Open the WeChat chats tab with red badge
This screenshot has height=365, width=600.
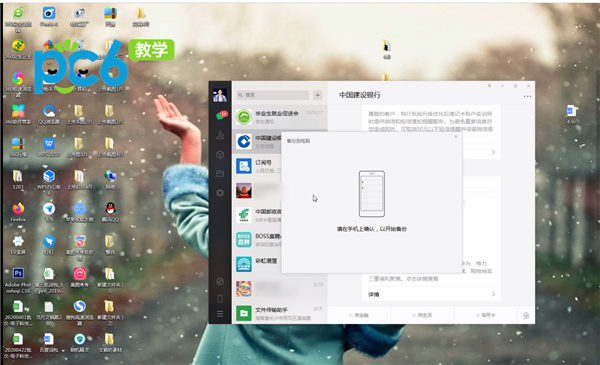coord(220,115)
